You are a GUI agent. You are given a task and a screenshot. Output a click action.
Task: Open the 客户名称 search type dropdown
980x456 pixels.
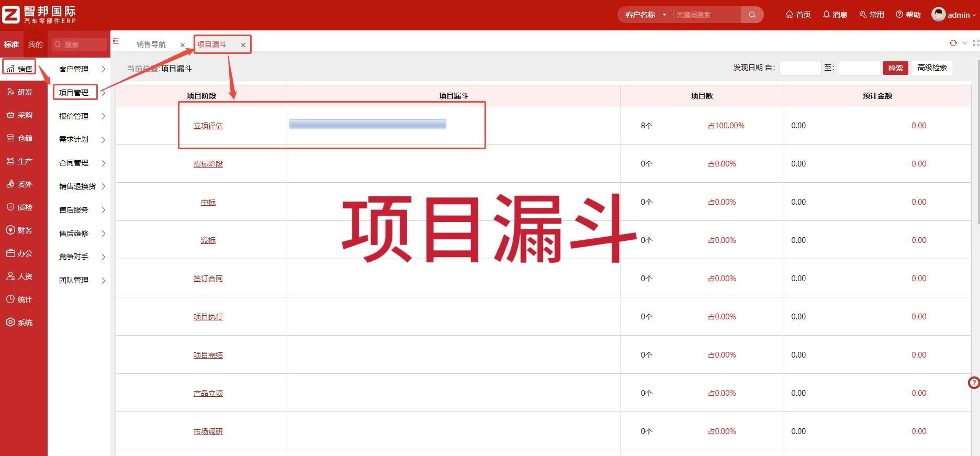click(646, 15)
